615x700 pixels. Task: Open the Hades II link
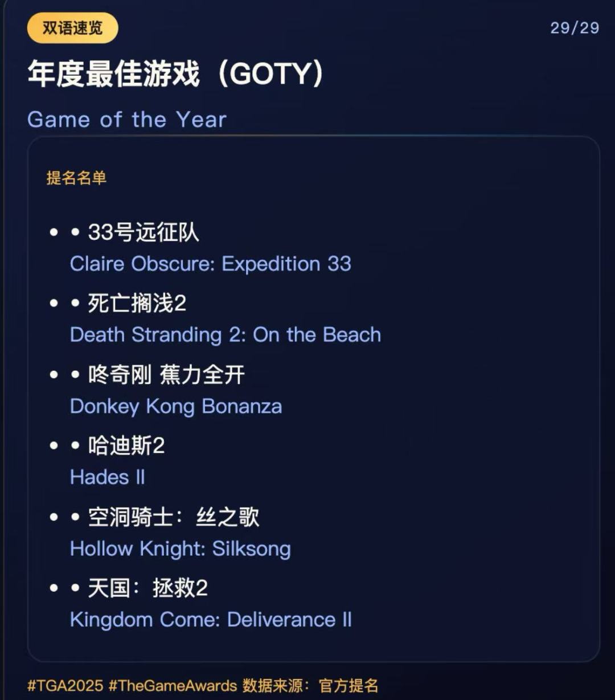[x=108, y=477]
